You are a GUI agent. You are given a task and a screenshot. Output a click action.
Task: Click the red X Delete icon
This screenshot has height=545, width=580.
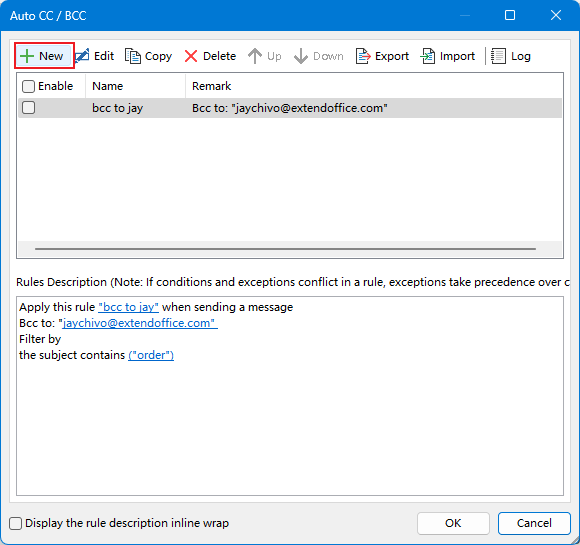(x=191, y=56)
